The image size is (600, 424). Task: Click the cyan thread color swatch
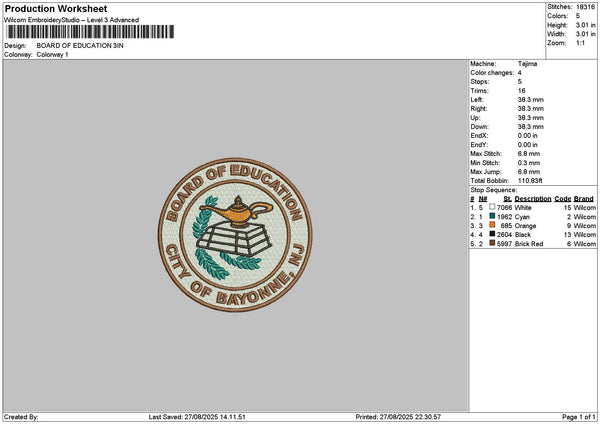(492, 216)
